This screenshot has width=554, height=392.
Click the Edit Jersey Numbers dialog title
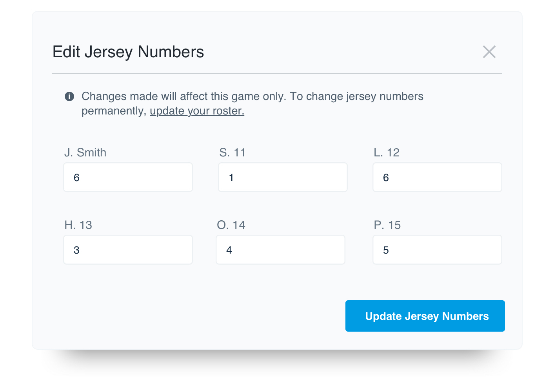(x=128, y=52)
